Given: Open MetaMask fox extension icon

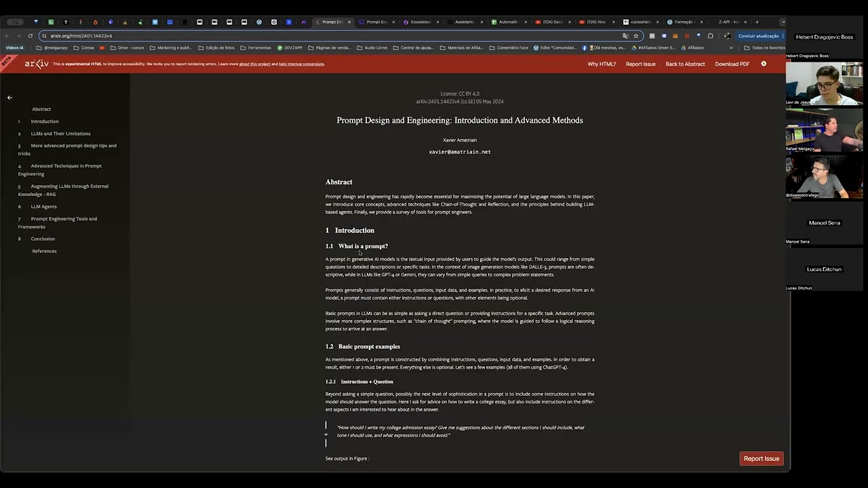Looking at the screenshot, I should 675,36.
